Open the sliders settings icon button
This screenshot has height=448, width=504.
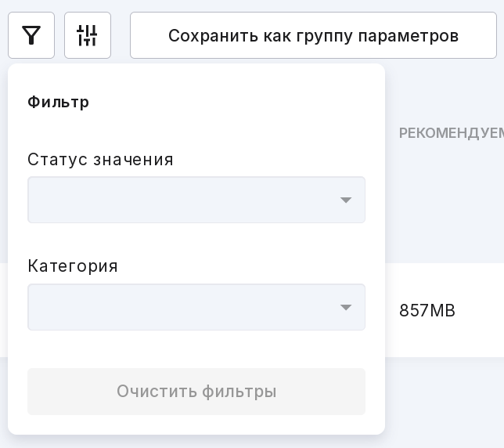(88, 35)
